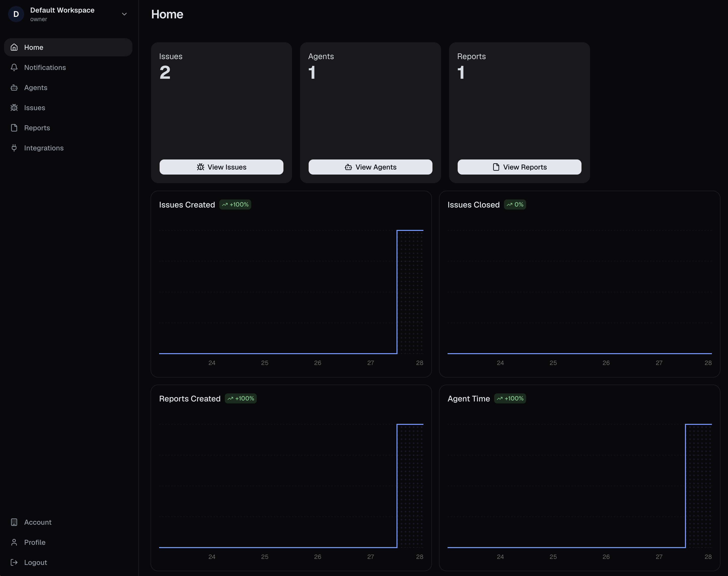Click the step line peak in Issues Created chart
The height and width of the screenshot is (576, 728).
click(x=410, y=230)
